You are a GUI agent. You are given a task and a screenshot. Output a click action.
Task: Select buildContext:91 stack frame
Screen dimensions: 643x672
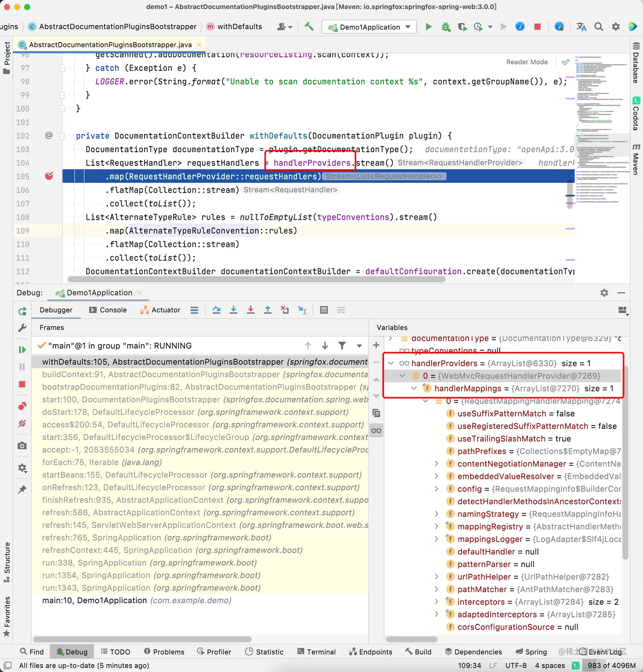[200, 374]
